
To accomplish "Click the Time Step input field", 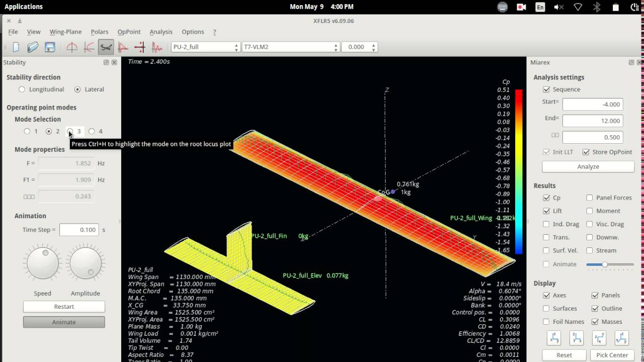I will pyautogui.click(x=79, y=230).
